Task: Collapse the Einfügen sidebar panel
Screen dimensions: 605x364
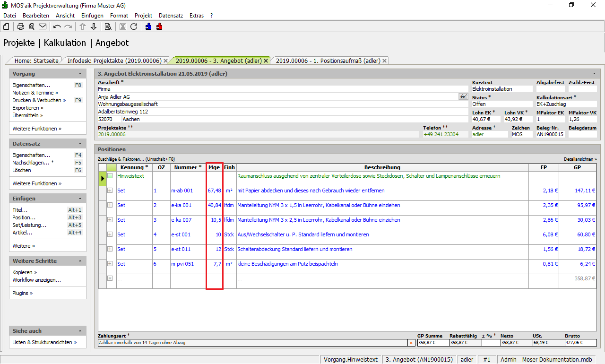Action: (80, 199)
